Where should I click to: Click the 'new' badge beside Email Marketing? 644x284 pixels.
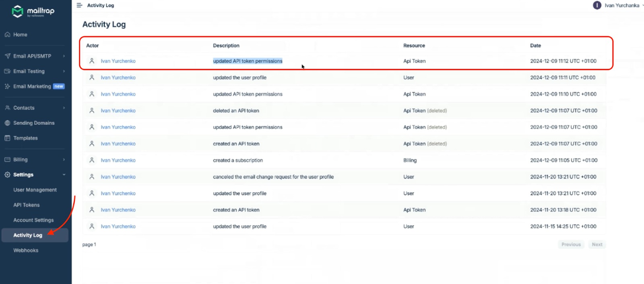(x=59, y=86)
